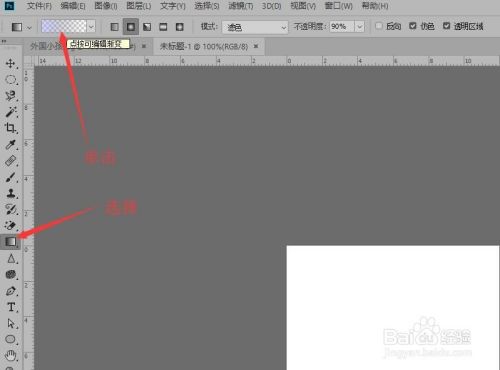Select the Lasso tool
The width and height of the screenshot is (500, 370).
click(x=10, y=96)
